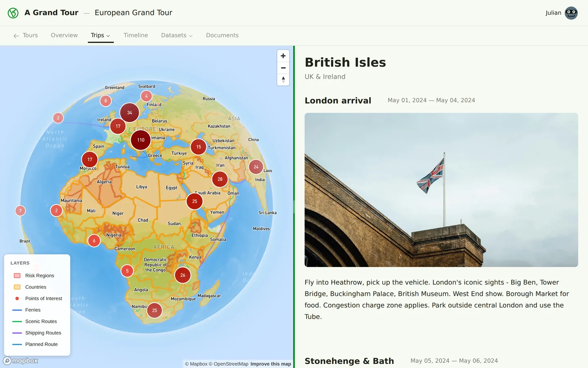This screenshot has width=588, height=368.
Task: Click the green globe app logo
Action: pyautogui.click(x=13, y=13)
